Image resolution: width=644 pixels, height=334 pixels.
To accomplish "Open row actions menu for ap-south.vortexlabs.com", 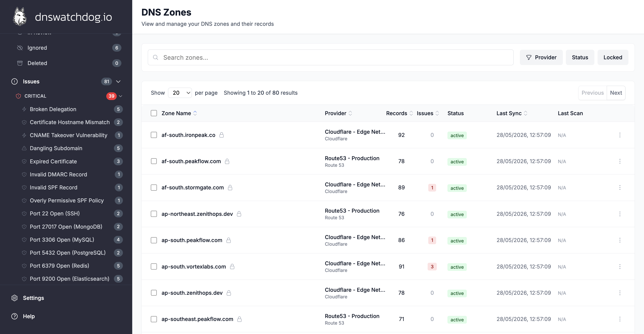I will coord(620,266).
